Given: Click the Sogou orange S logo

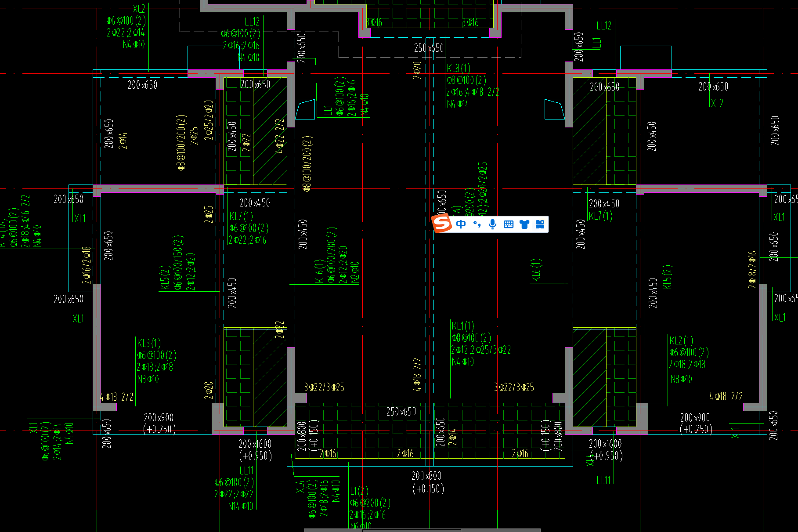Looking at the screenshot, I should [442, 223].
